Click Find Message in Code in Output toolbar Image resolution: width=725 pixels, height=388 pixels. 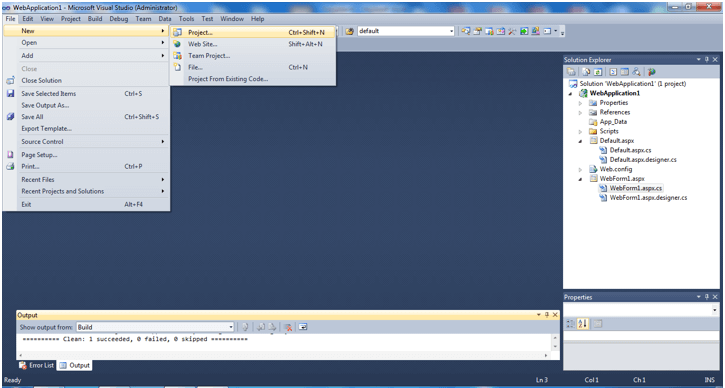pos(245,327)
